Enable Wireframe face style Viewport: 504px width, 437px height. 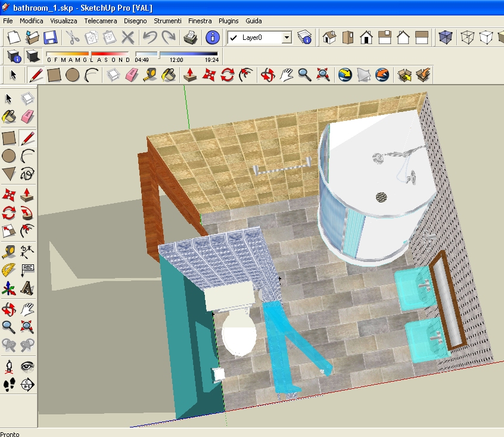[x=467, y=38]
